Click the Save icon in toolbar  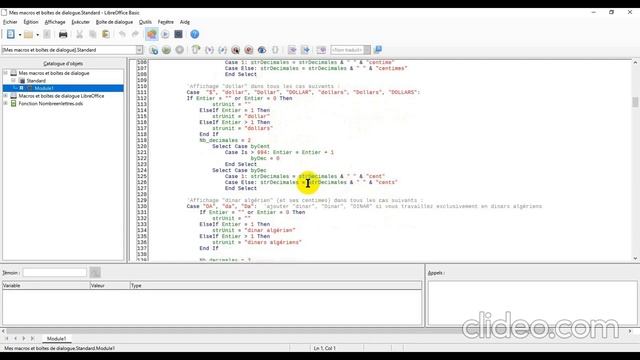pyautogui.click(x=47, y=35)
